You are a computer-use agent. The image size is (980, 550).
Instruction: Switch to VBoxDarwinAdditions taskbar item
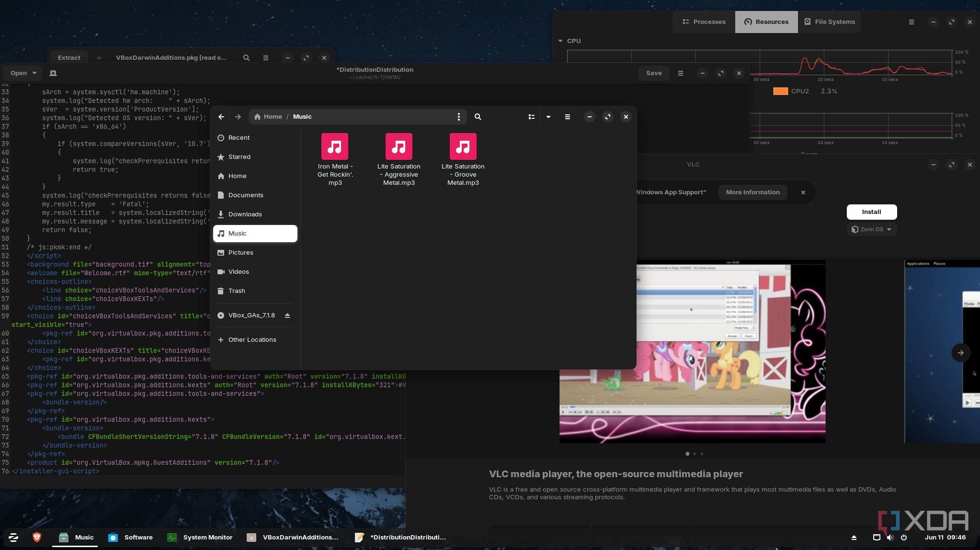coord(293,538)
